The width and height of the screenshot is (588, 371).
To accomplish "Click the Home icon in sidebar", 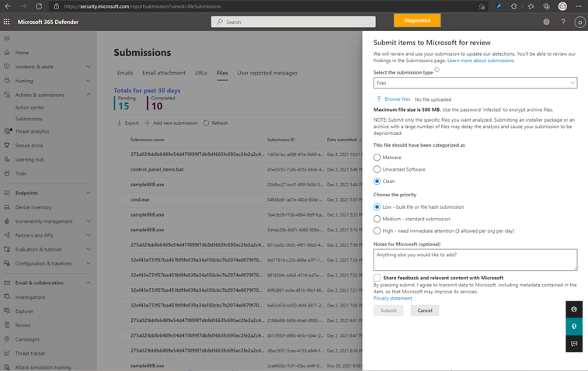I will 7,53.
